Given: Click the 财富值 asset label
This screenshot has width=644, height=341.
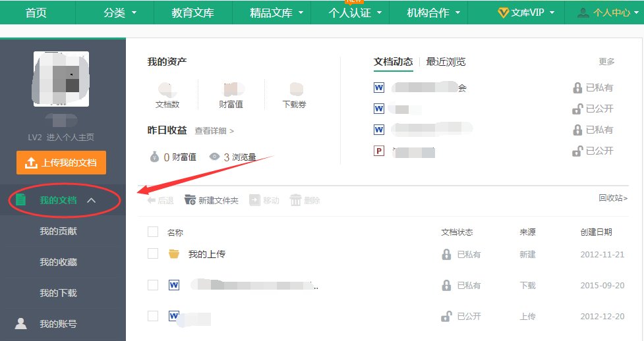Looking at the screenshot, I should tap(231, 104).
